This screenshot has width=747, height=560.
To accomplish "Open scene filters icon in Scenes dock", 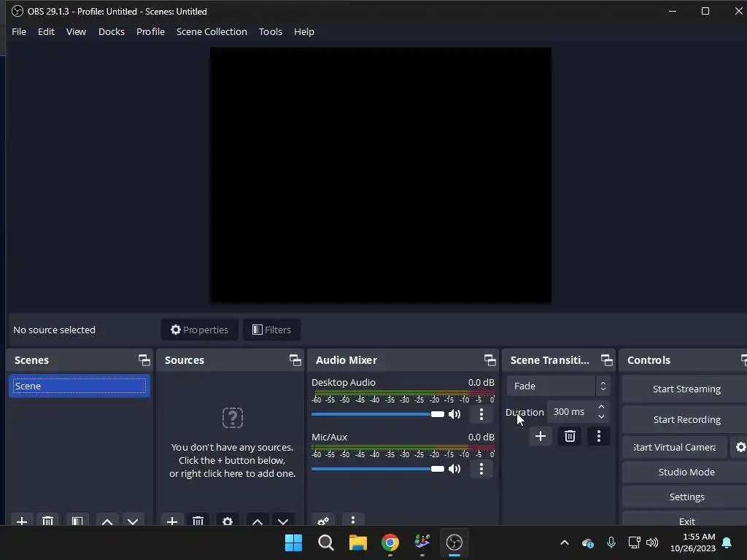I will 77,521.
